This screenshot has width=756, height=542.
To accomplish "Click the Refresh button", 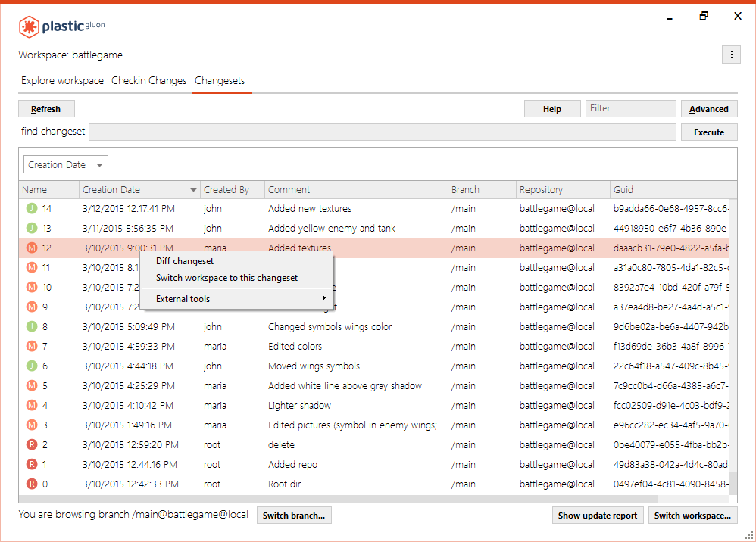I will (46, 109).
